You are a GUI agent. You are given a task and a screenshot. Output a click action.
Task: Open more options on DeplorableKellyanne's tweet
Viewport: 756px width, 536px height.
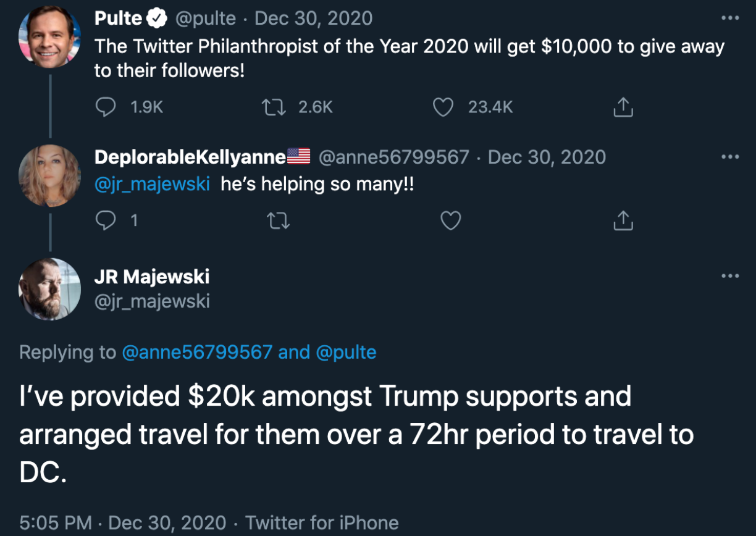pos(729,157)
